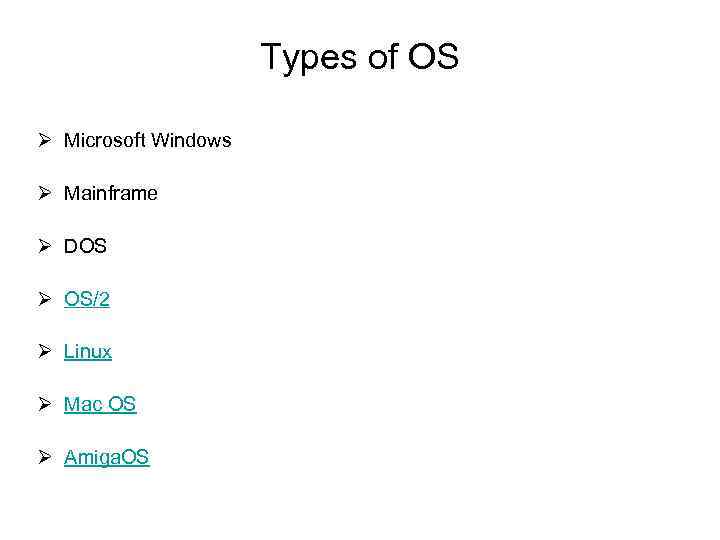720x540 pixels.
Task: Select the DOS bullet text
Action: click(x=85, y=246)
